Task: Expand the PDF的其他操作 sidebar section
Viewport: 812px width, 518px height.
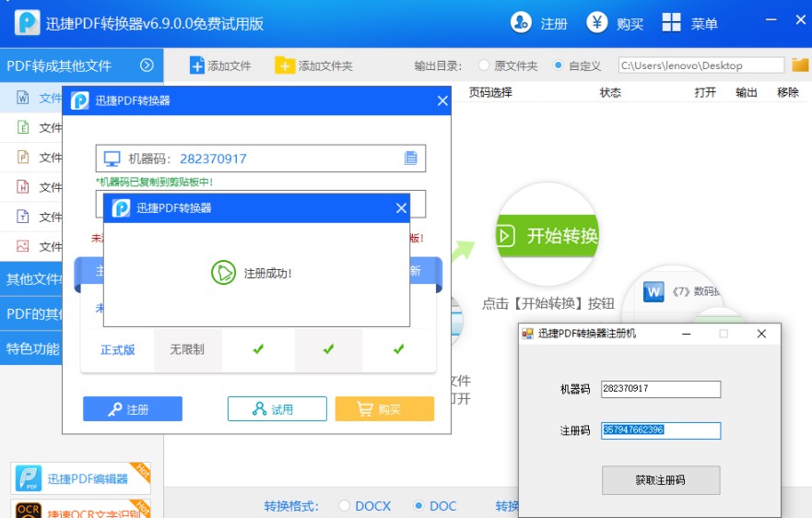Action: 33,313
